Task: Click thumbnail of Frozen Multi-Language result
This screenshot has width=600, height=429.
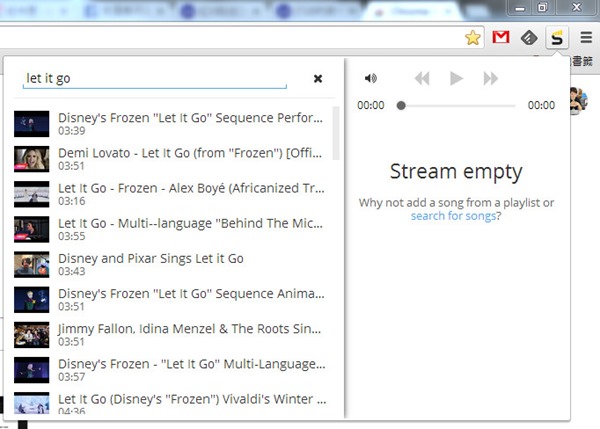Action: 31,370
